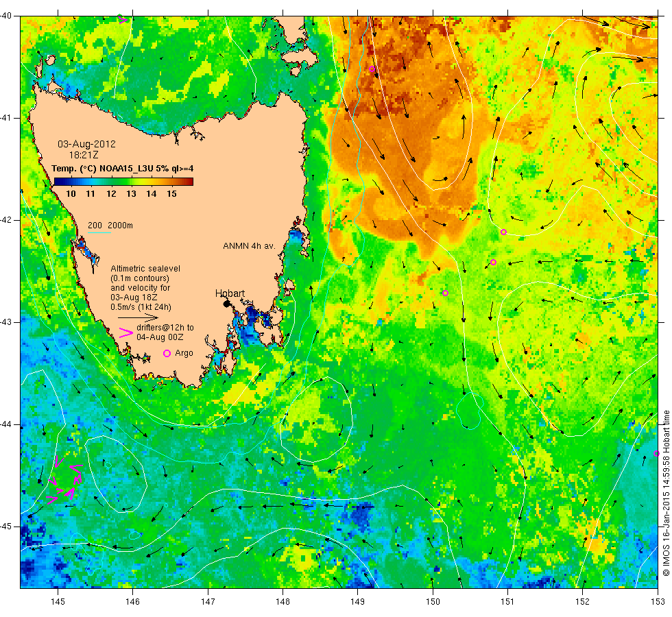Click the '200 2000m' depth contour label
The image size is (672, 617).
110,226
